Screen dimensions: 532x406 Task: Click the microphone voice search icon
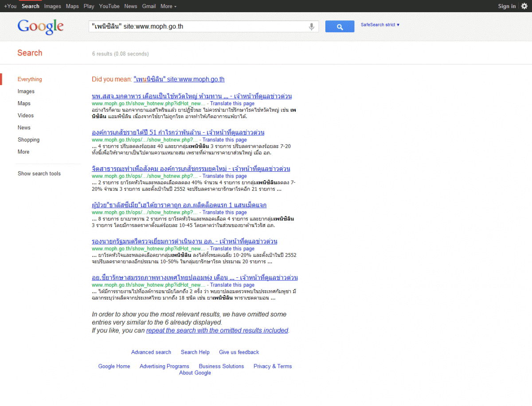click(312, 27)
